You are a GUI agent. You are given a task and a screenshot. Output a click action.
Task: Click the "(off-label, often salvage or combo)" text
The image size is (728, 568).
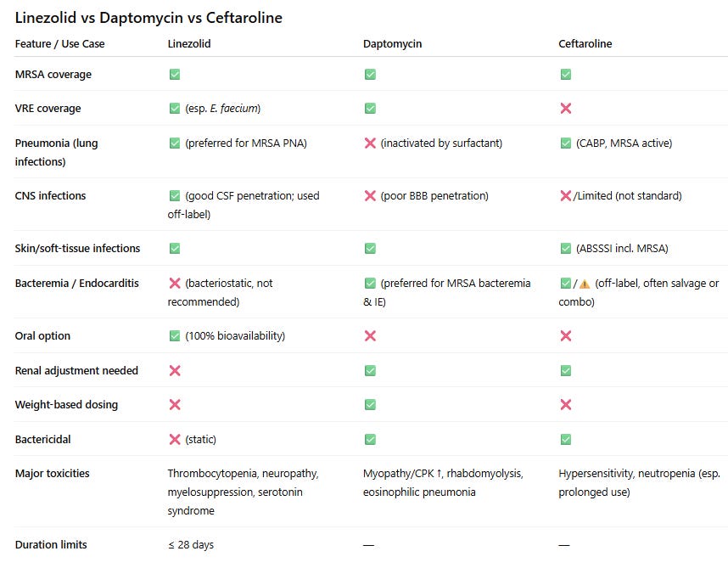(x=639, y=293)
